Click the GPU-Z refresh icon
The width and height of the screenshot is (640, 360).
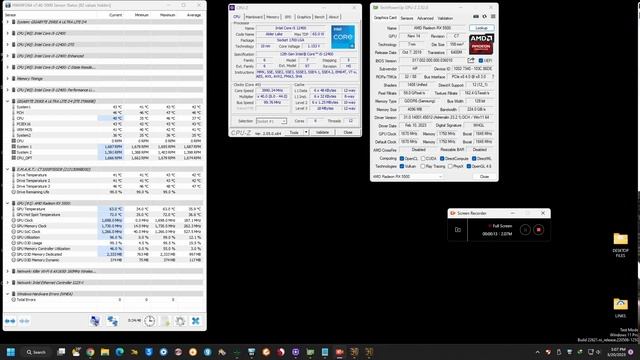click(x=484, y=17)
